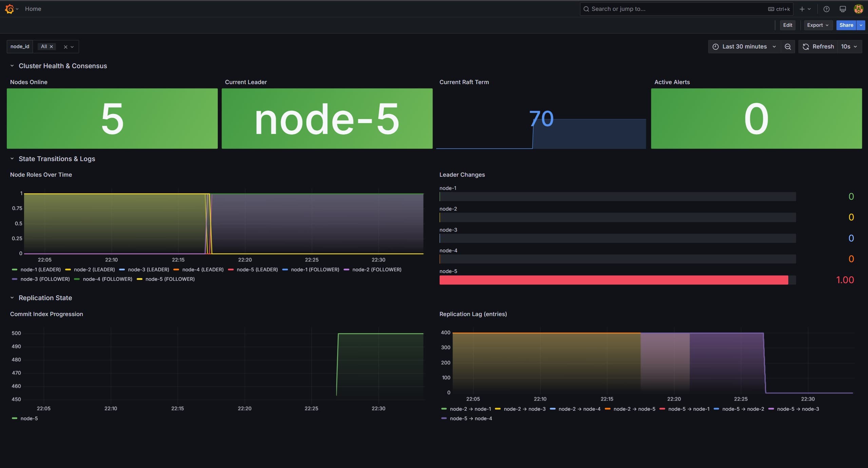The image size is (868, 468).
Task: Click the help question mark icon
Action: (826, 9)
